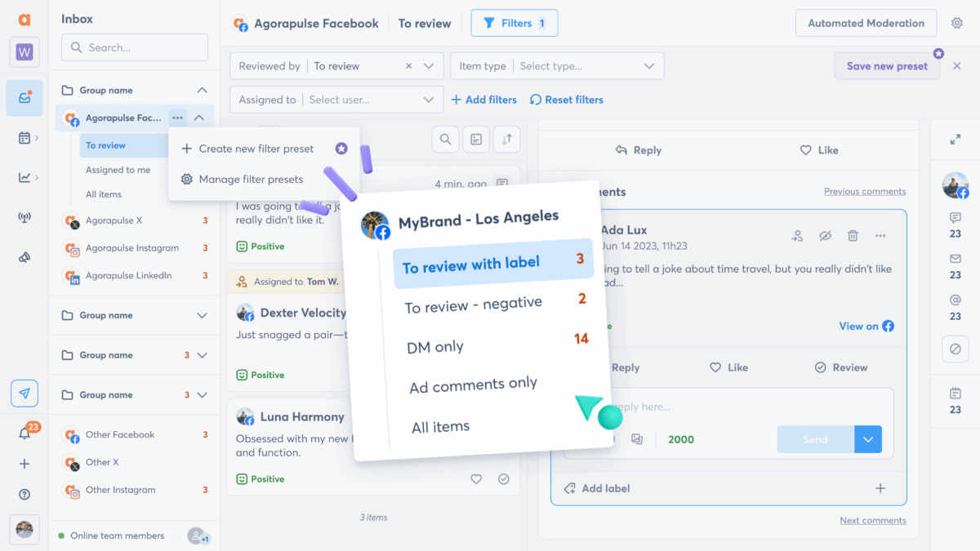Open settings gear next to Automated Moderation
Viewport: 980px width, 551px height.
coord(956,24)
